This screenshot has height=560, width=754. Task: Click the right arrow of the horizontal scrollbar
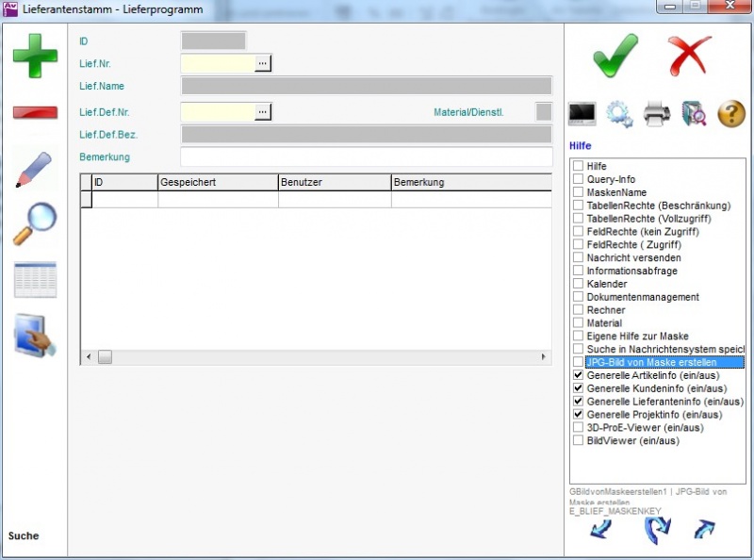pos(544,357)
